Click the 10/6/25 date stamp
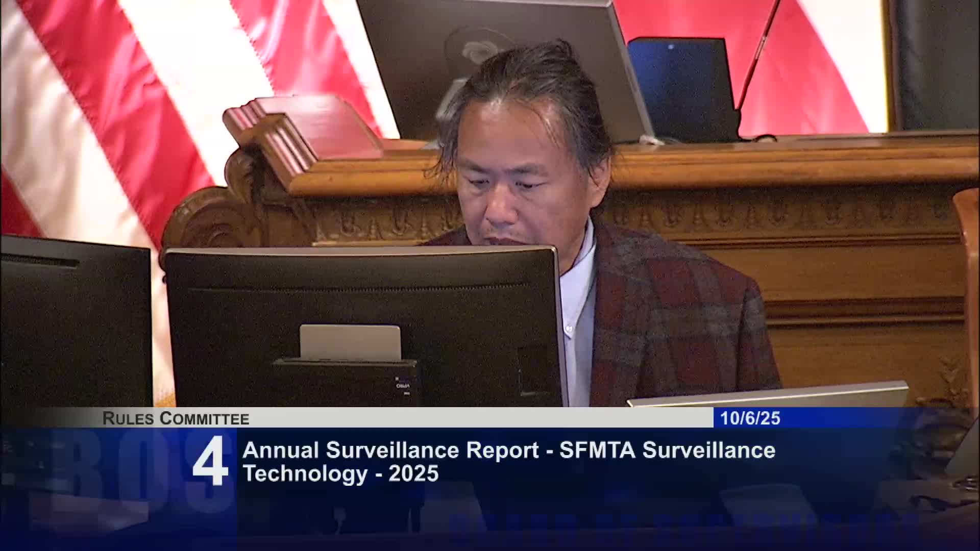This screenshot has width=980, height=551. pos(750,418)
